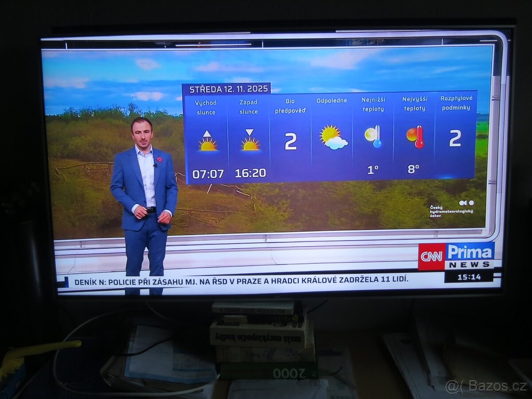Click the Východ slunce label
Image resolution: width=532 pixels, height=399 pixels.
[206, 107]
